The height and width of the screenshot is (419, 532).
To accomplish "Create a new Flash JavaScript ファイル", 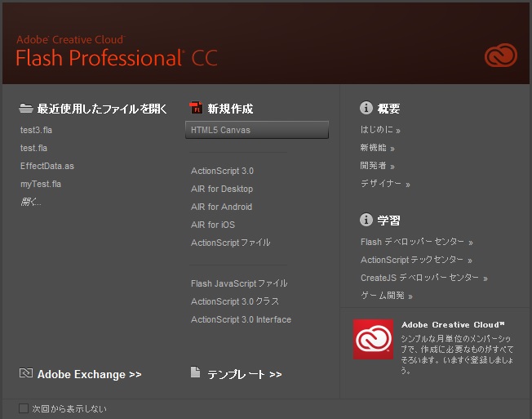I will (239, 283).
